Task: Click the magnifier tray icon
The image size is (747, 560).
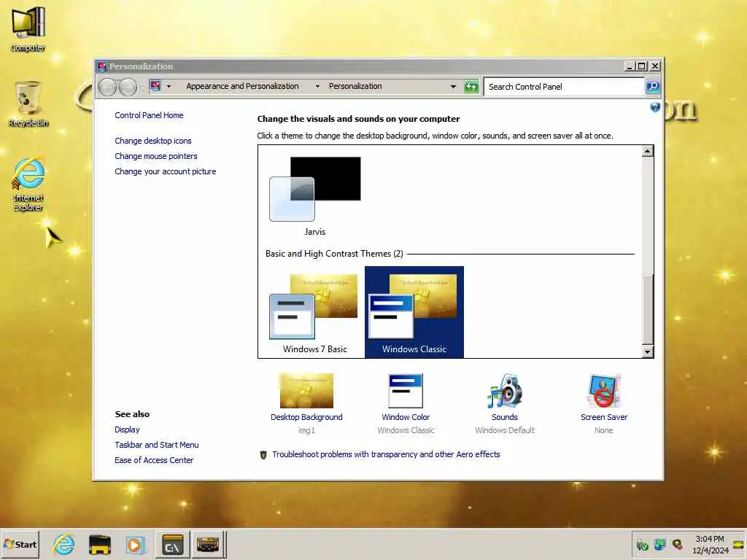Action: [678, 544]
